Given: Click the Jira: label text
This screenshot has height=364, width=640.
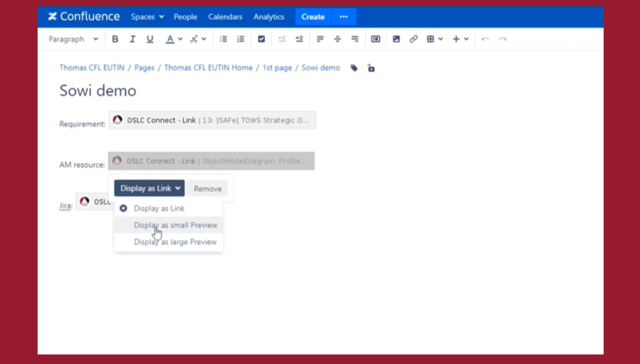Looking at the screenshot, I should (x=66, y=205).
